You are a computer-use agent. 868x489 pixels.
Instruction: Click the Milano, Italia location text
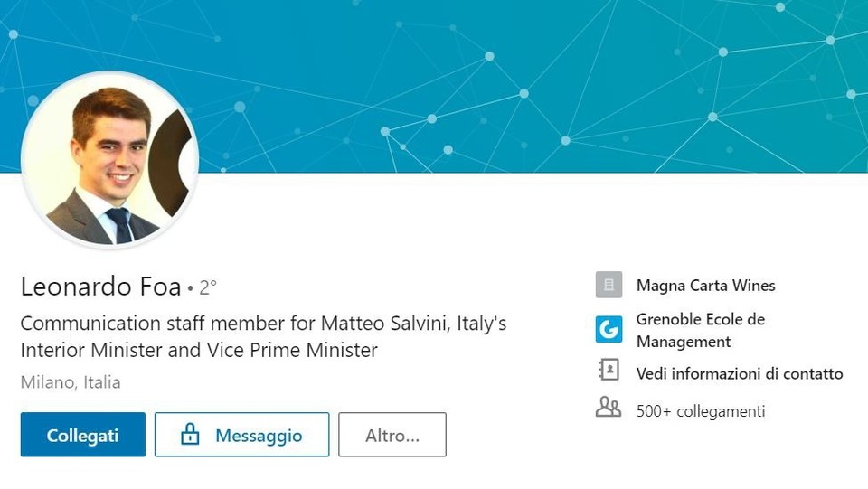tap(71, 382)
